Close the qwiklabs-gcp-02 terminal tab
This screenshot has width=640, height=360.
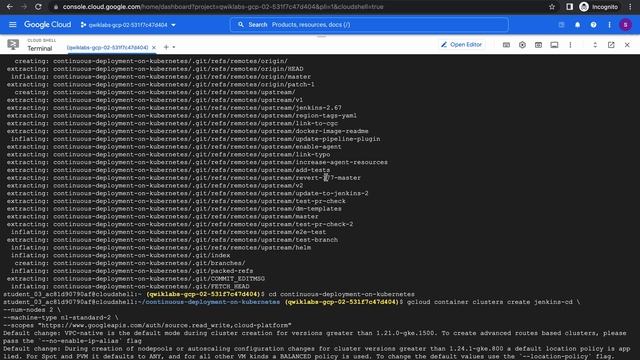(x=154, y=47)
